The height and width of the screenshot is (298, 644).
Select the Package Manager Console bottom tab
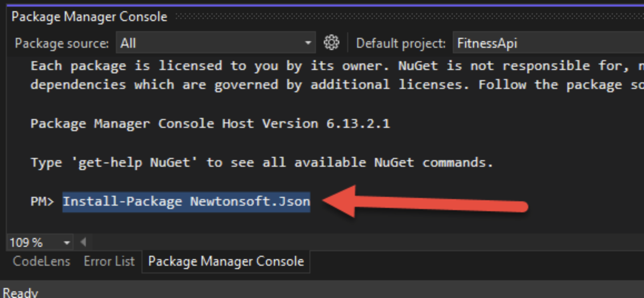[226, 261]
